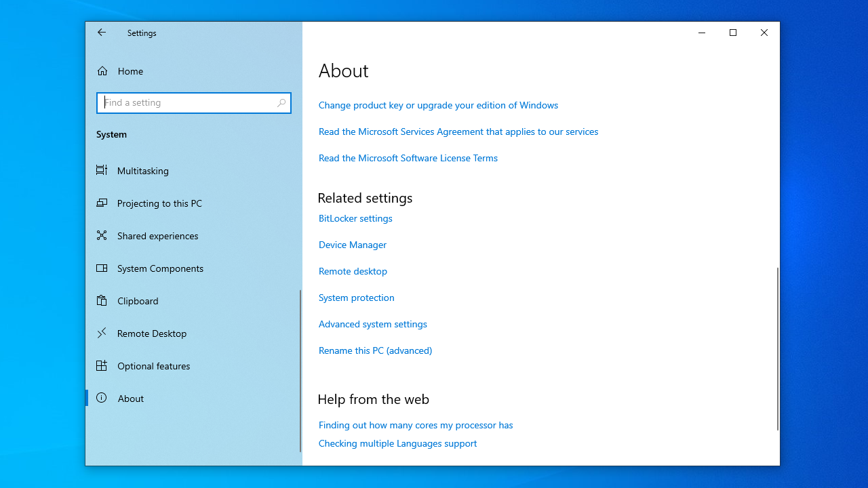Click the About info icon

tap(102, 399)
